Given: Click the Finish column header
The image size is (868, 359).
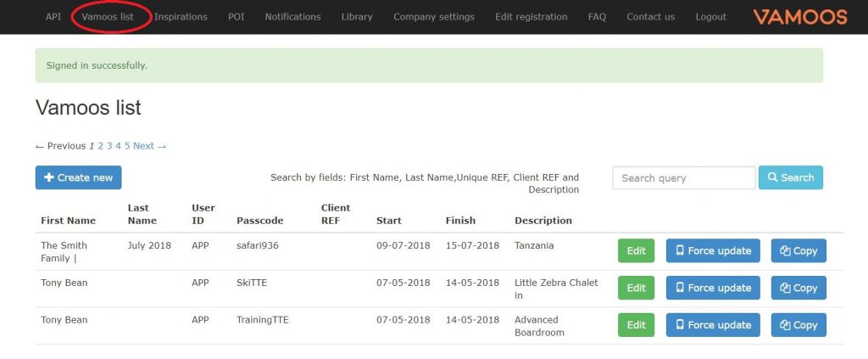Looking at the screenshot, I should click(460, 221).
